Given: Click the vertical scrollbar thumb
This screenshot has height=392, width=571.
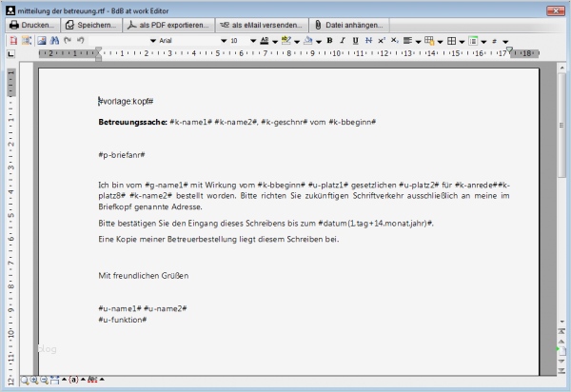Looking at the screenshot, I should coord(561,126).
